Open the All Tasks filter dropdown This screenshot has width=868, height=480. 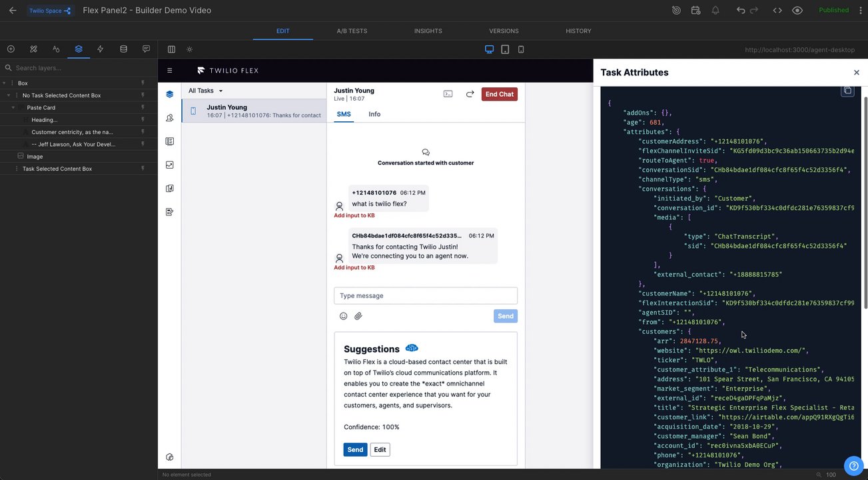tap(206, 91)
